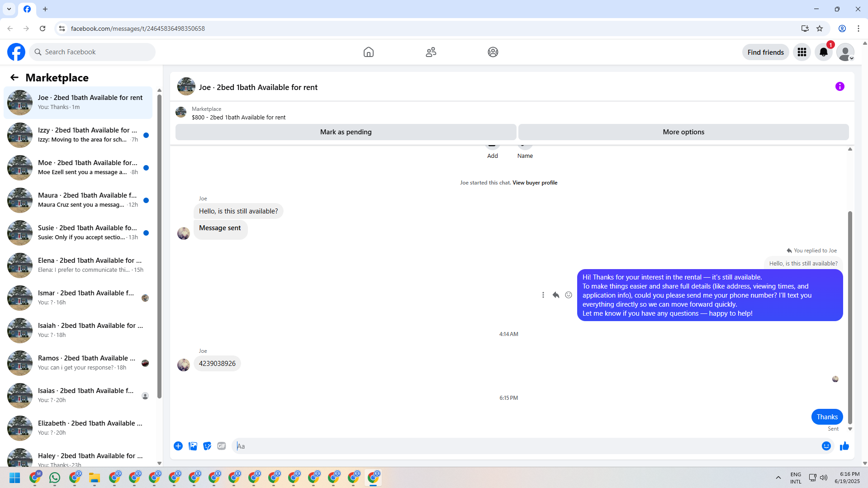The width and height of the screenshot is (868, 488).
Task: Open the Facebook Home icon
Action: (369, 52)
